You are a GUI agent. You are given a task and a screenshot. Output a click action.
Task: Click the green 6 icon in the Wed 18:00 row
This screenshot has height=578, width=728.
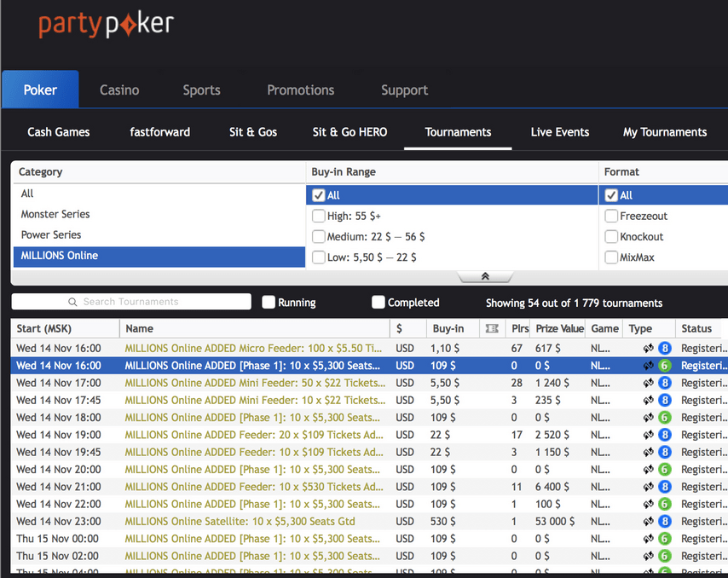pyautogui.click(x=664, y=418)
